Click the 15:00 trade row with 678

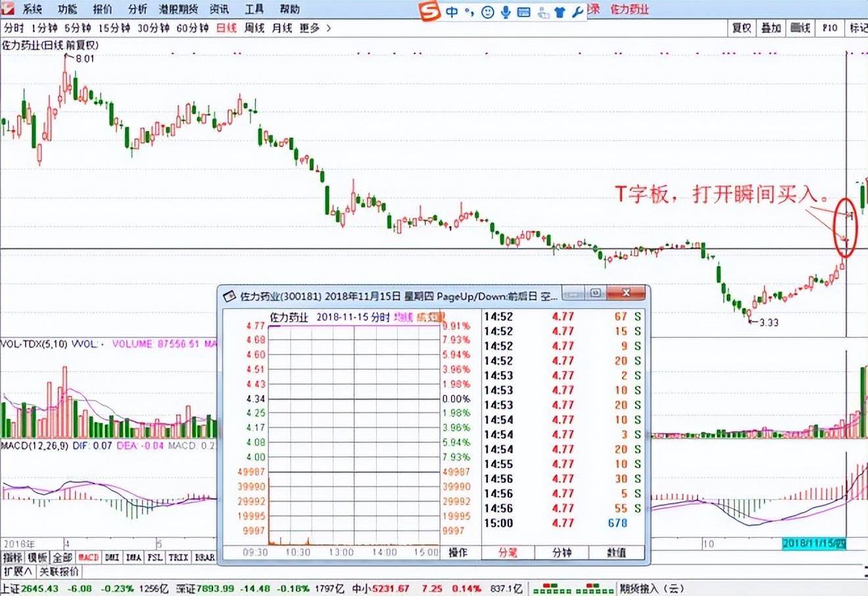[563, 523]
